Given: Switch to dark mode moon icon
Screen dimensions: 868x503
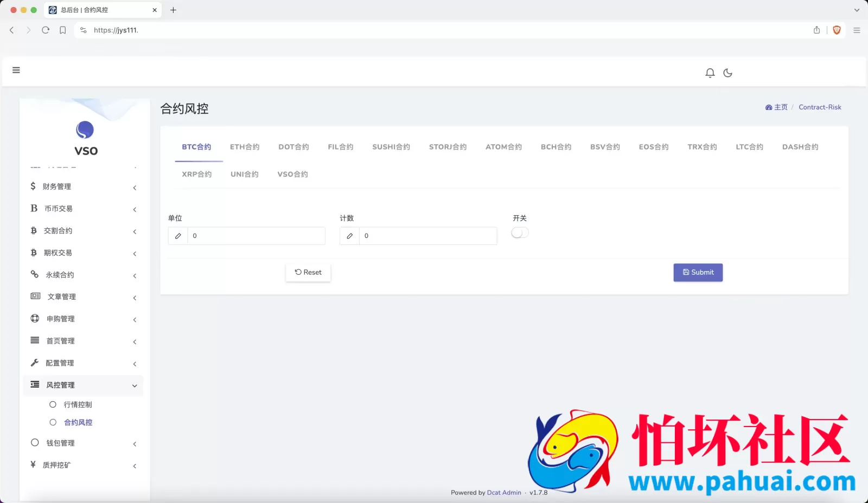Looking at the screenshot, I should click(728, 73).
